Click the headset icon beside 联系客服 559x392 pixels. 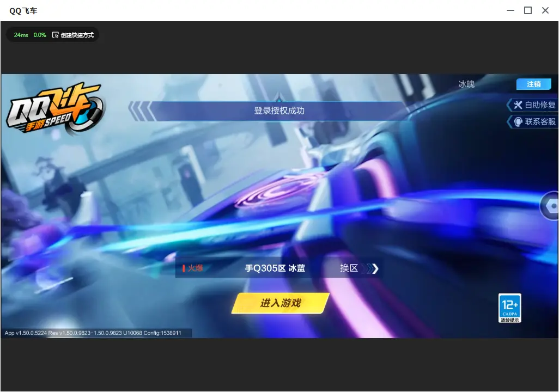(518, 122)
